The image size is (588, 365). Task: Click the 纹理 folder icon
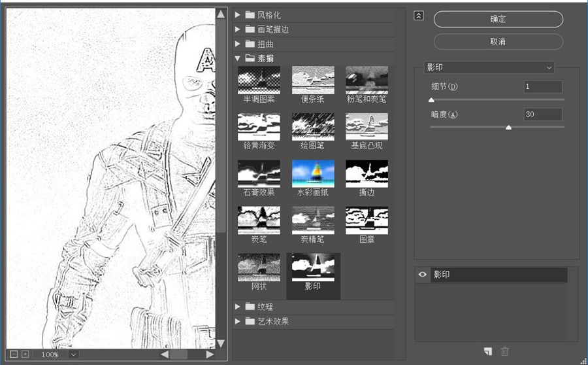[250, 307]
